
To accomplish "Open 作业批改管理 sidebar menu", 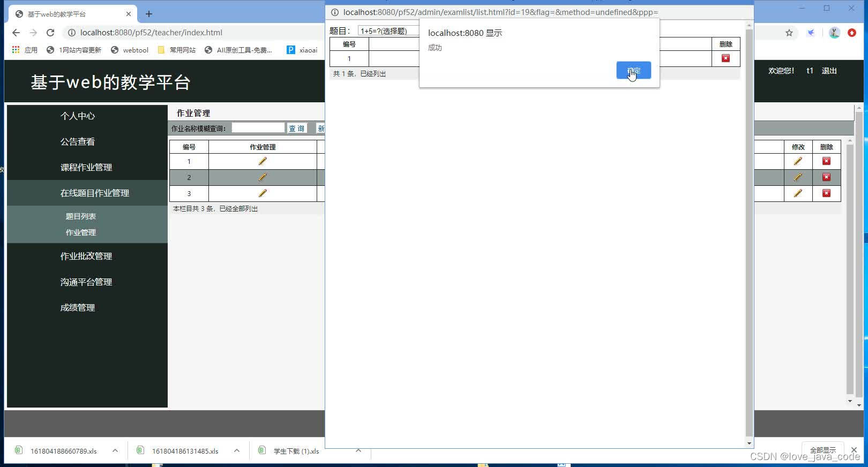I will pyautogui.click(x=86, y=256).
